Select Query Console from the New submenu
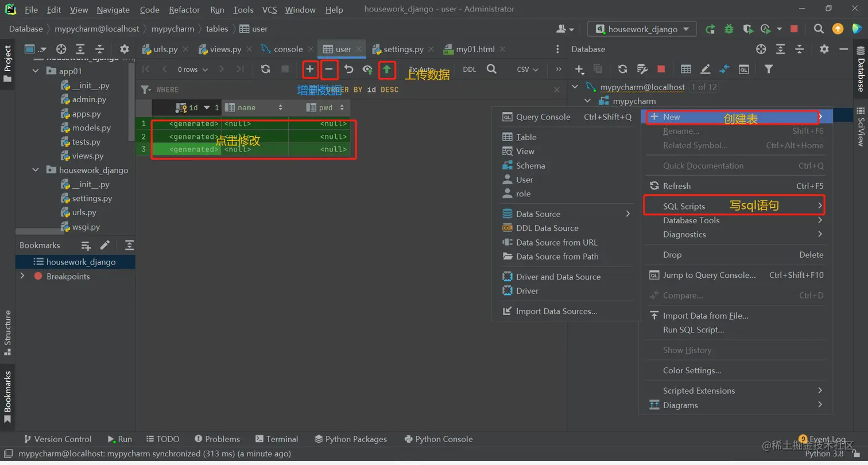Screen dimensions: 868x465 click(x=565, y=117)
